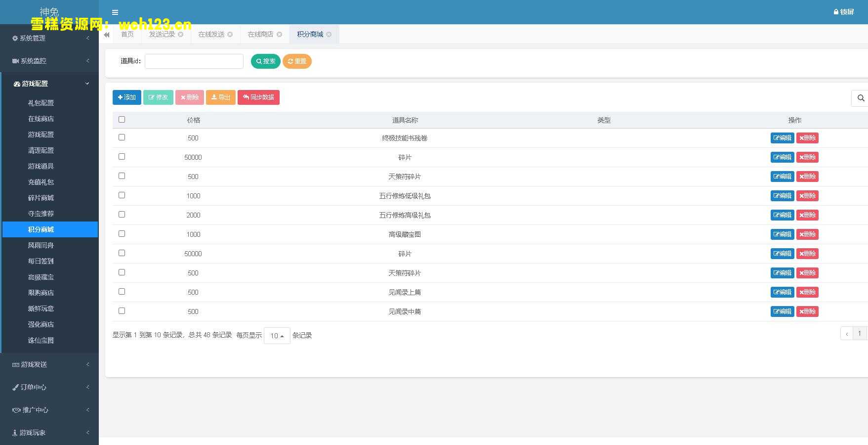Click the 道具id input field

[x=194, y=61]
